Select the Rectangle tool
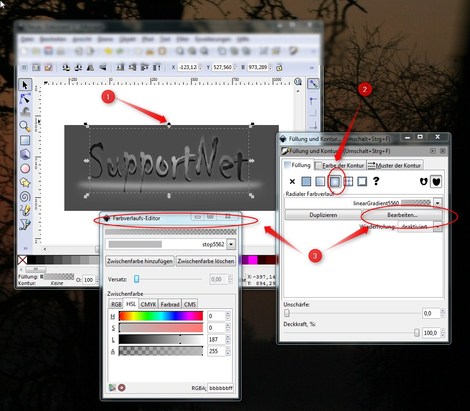Viewport: 470px width, 411px height. [25, 140]
